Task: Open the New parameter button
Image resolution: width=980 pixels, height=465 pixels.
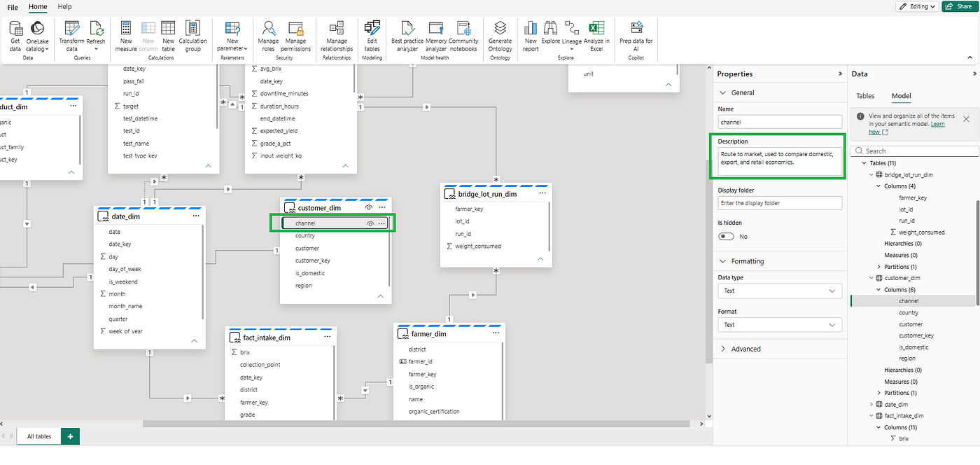Action: coord(232,35)
